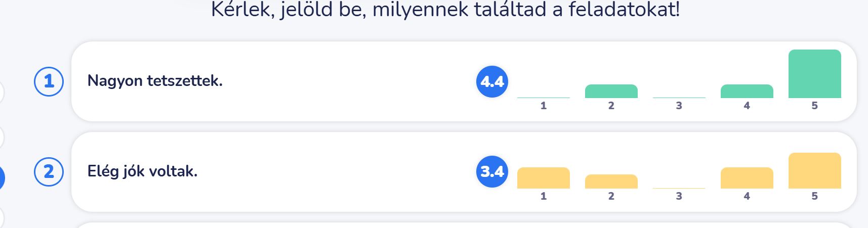868x228 pixels.
Task: Click axis label 1 under the green chart
Action: [543, 106]
